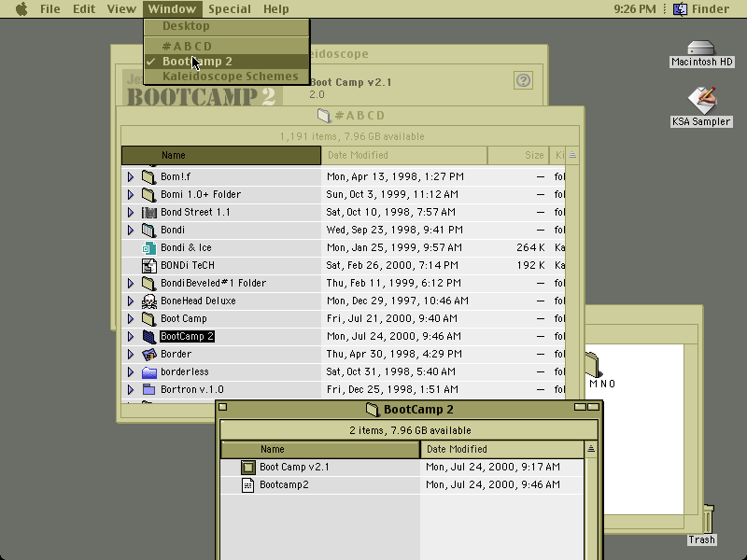
Task: Sort # A B C D window by Size
Action: point(518,155)
